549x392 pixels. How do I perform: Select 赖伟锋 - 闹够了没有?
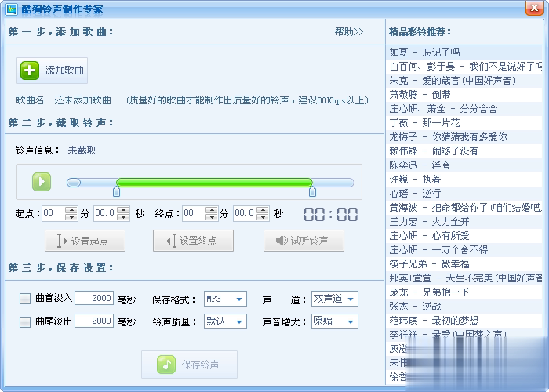(x=464, y=151)
